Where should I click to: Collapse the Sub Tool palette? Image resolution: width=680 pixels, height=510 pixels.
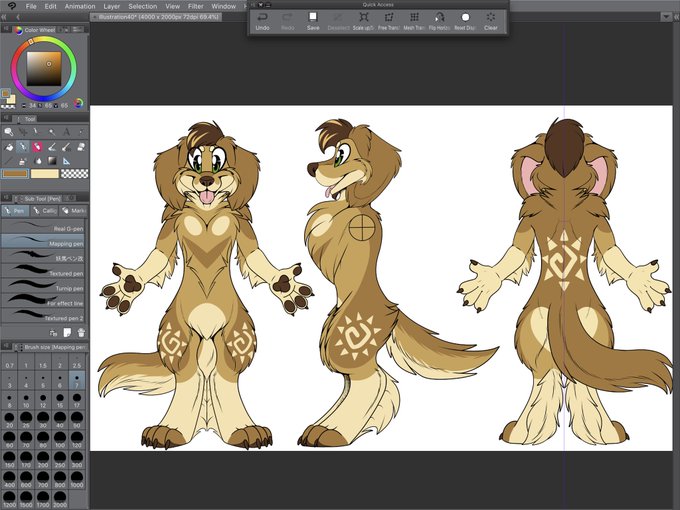6,198
